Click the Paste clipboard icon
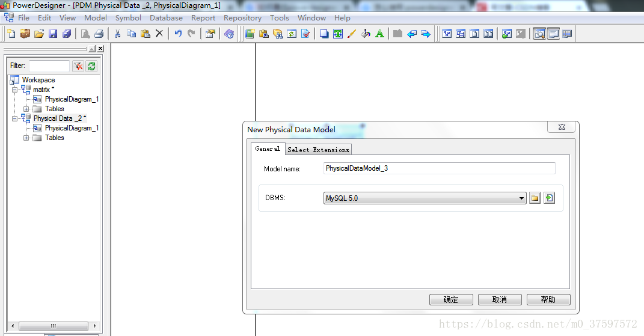Image resolution: width=644 pixels, height=336 pixels. coord(146,34)
